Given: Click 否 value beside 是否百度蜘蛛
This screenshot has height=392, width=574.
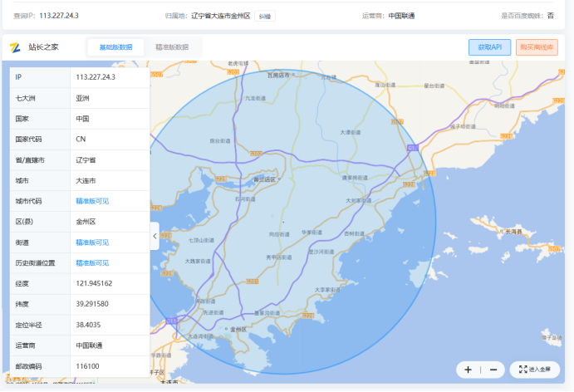Looking at the screenshot, I should pos(551,16).
